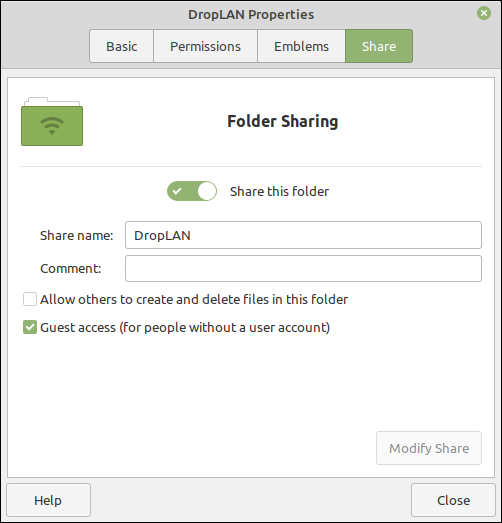Click the green shared folder icon
Viewport: 502px width, 523px height.
coord(52,122)
